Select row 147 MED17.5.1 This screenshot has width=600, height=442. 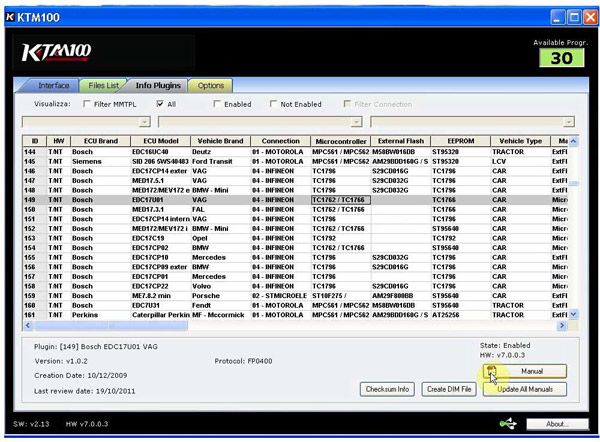coord(295,181)
